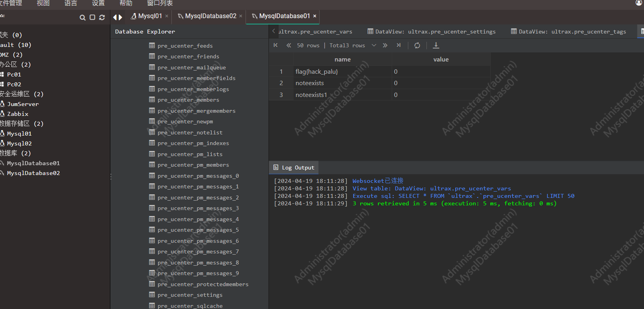Click the table icon of pre_ucenter_feeds
The height and width of the screenshot is (309, 644).
tap(152, 45)
